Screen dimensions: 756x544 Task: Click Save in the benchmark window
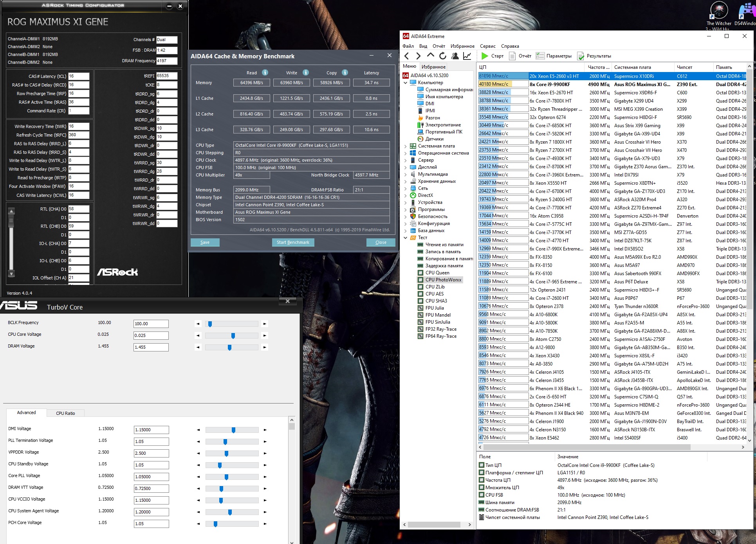coord(205,242)
